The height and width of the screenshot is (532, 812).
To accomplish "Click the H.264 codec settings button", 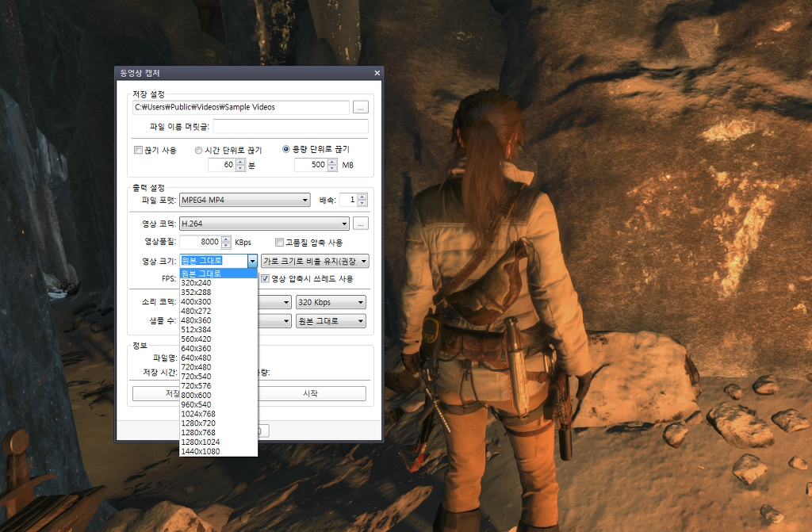I will [361, 224].
